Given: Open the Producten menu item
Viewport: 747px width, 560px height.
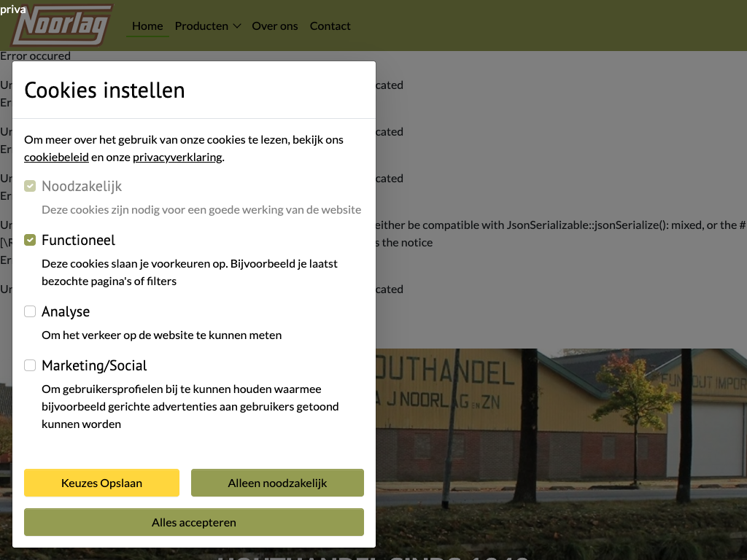Looking at the screenshot, I should pyautogui.click(x=201, y=26).
